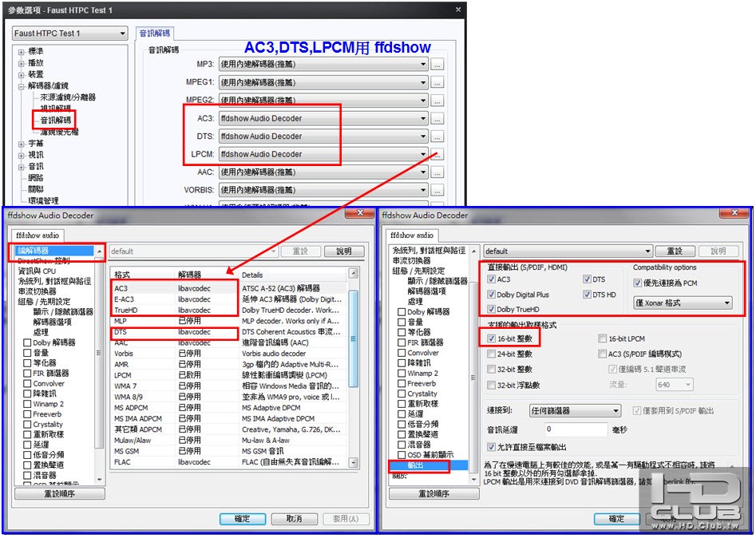The image size is (756, 538).
Task: Toggle the 16-bit 整數 checkbox
Action: (491, 339)
